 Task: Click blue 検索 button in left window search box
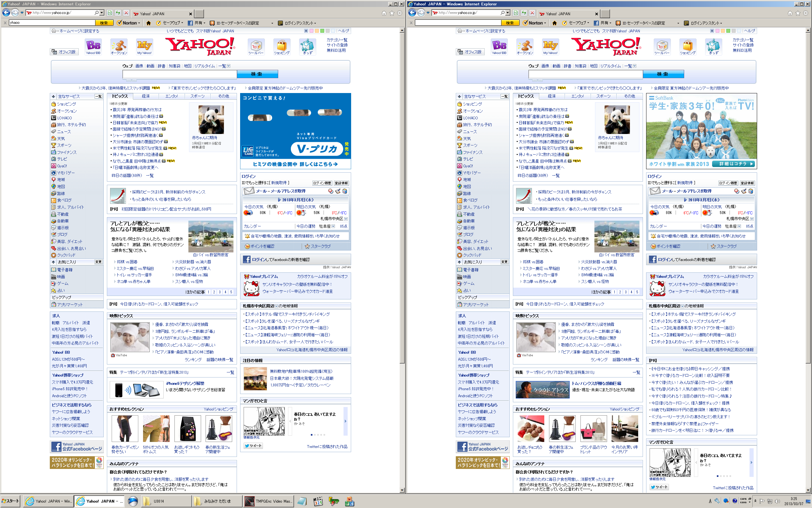click(x=257, y=74)
